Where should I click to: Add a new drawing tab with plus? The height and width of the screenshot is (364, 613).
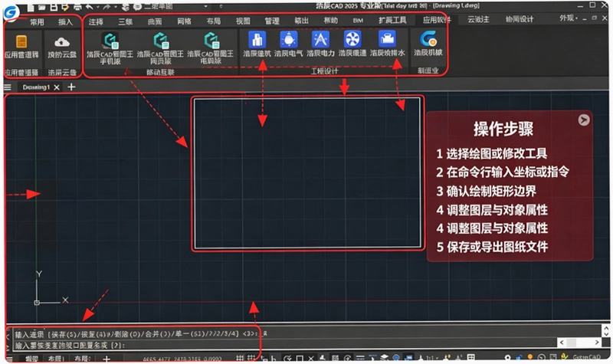[x=71, y=87]
